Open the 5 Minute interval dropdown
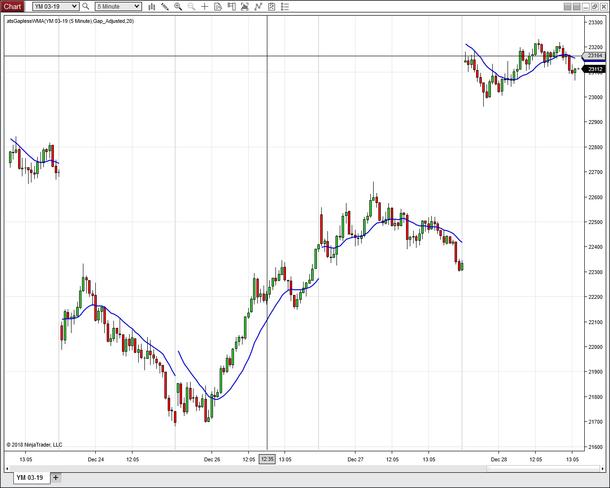Viewport: 610px width, 488px height. point(118,6)
